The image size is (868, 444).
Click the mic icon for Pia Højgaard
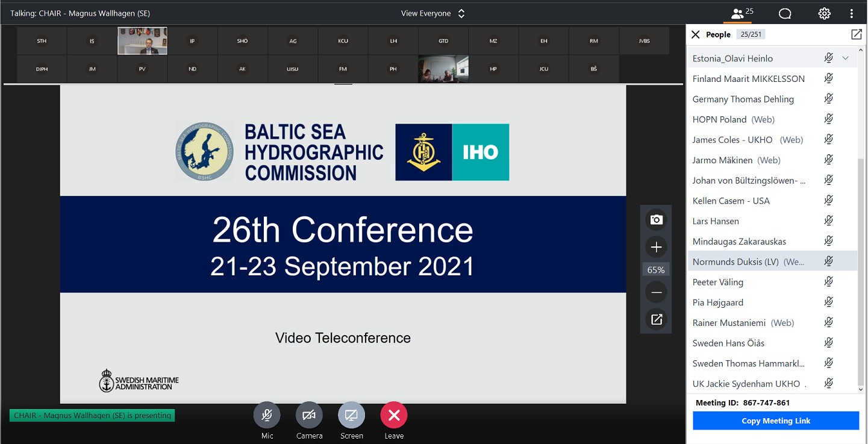(829, 302)
